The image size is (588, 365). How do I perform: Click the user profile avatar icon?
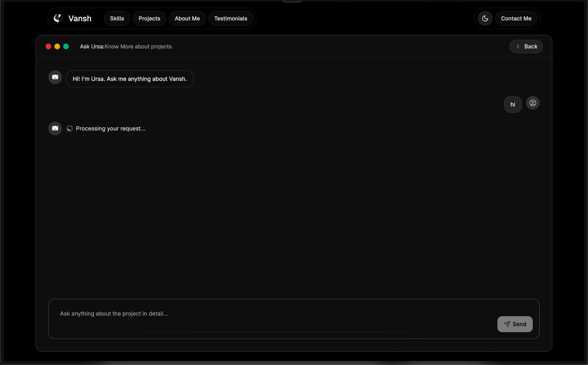[x=533, y=103]
